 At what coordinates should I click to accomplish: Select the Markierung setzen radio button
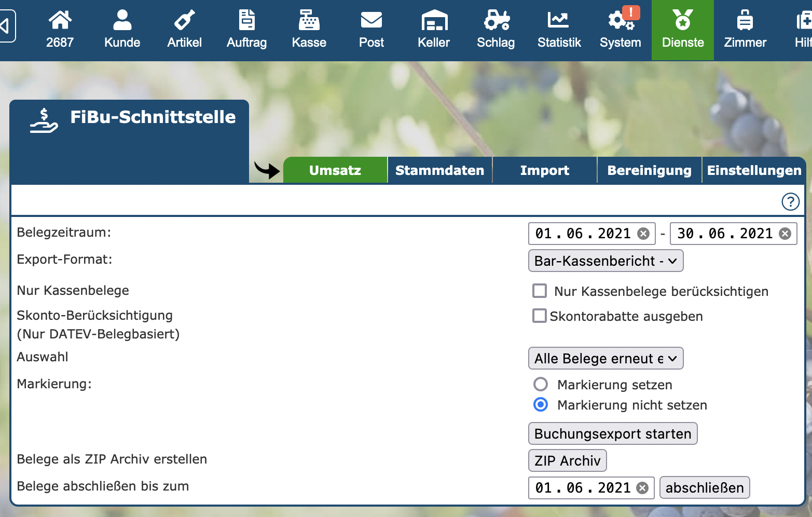[x=541, y=384]
